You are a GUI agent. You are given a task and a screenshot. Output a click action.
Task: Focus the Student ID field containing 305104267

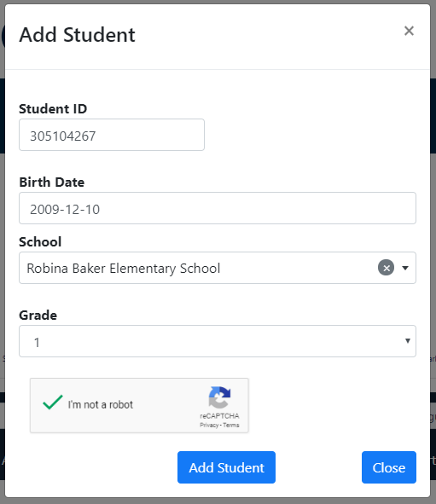point(112,135)
